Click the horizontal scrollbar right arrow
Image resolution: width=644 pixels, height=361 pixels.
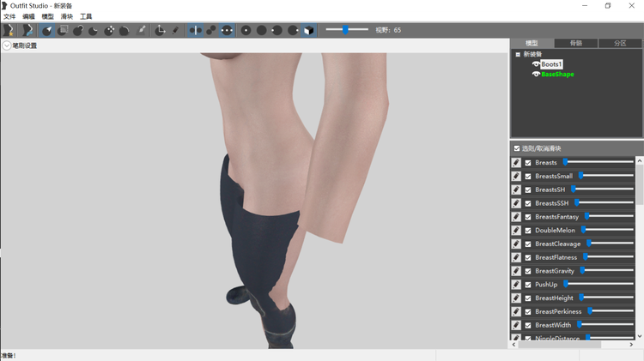631,345
